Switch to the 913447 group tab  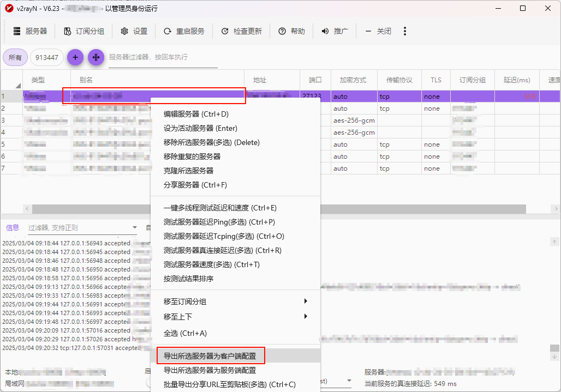(x=47, y=57)
